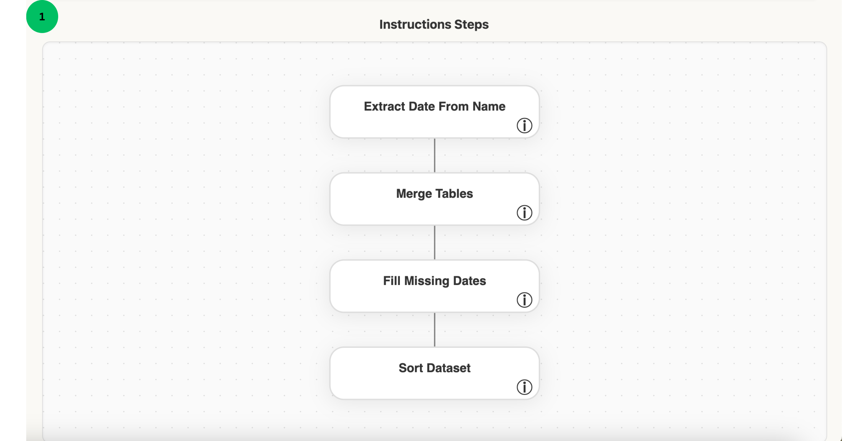The width and height of the screenshot is (868, 441).
Task: Open info for Extract Date From Name step
Action: [x=524, y=125]
